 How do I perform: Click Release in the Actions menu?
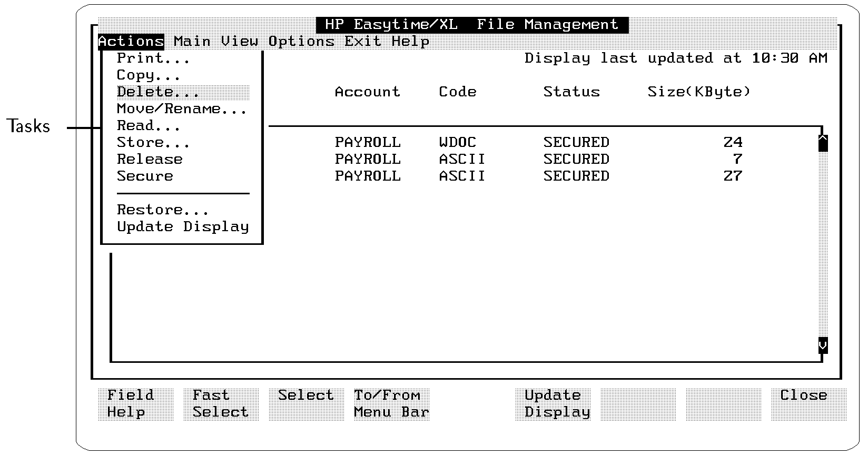coord(150,159)
